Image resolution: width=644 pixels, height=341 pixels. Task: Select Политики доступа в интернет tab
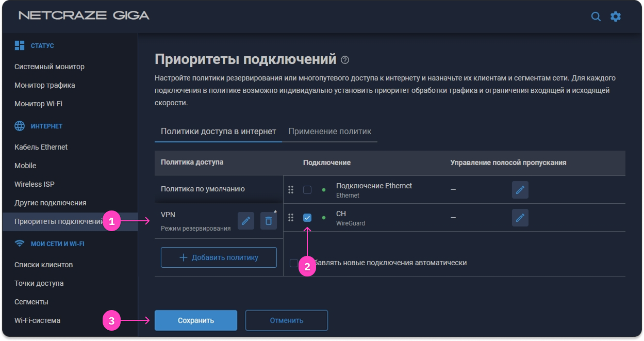(218, 131)
